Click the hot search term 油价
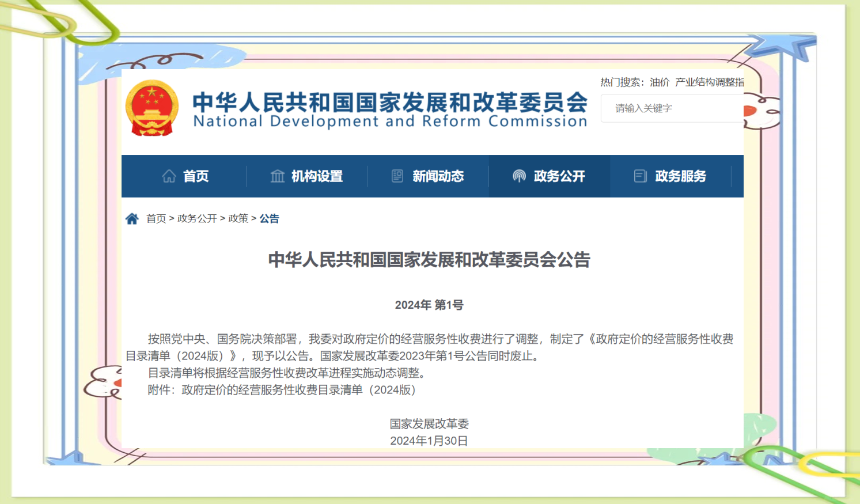 660,82
